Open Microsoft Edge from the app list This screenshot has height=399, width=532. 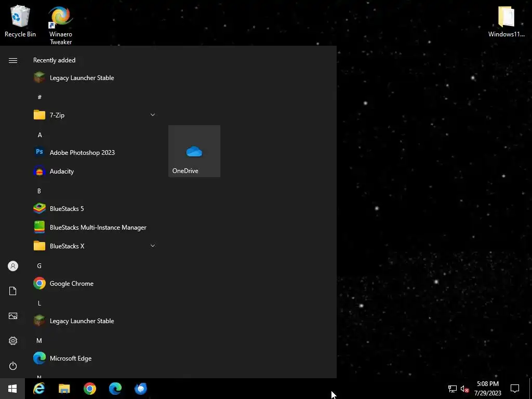pyautogui.click(x=95, y=358)
